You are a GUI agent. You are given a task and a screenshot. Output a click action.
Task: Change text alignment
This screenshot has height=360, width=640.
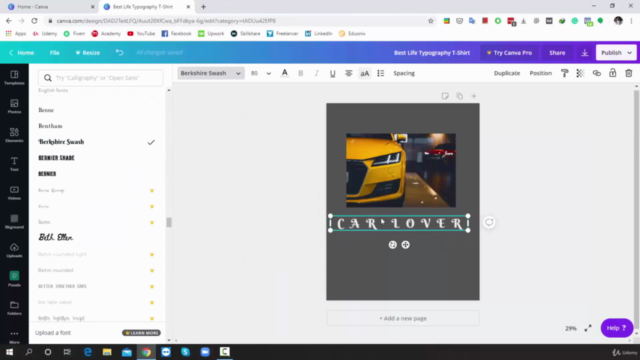point(349,73)
